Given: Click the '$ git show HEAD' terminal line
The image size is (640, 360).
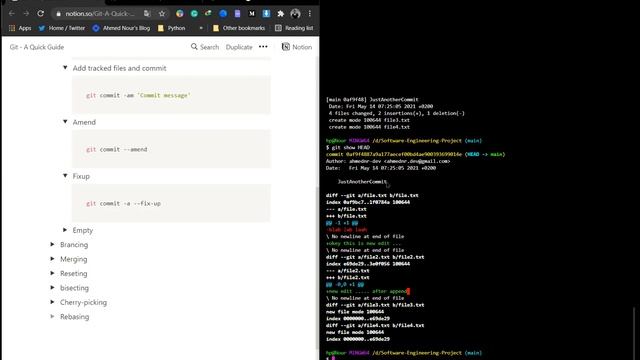Looking at the screenshot, I should tap(348, 147).
